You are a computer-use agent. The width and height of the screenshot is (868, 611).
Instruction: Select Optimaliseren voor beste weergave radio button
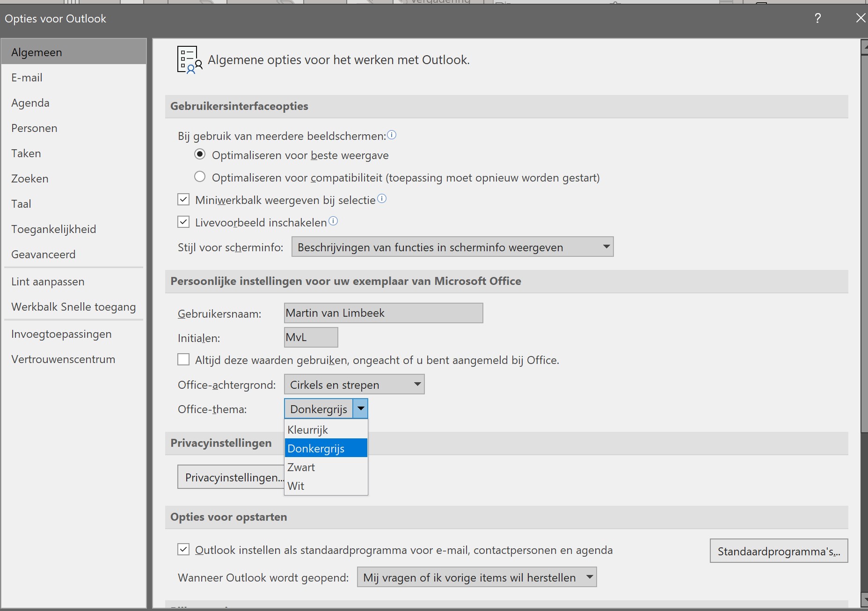(x=200, y=154)
